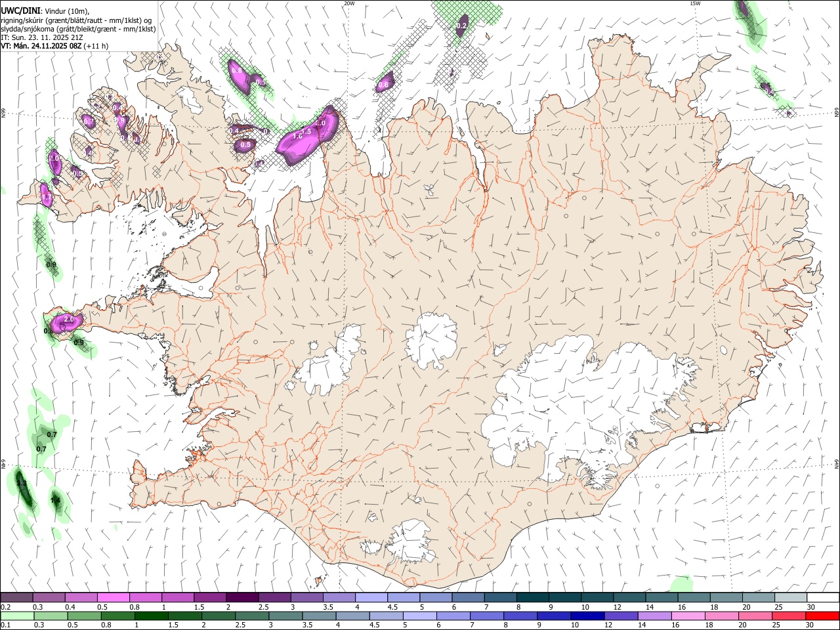Click the '0.8' value in the northwest offshore purple patch
The height and width of the screenshot is (630, 840).
click(x=237, y=70)
